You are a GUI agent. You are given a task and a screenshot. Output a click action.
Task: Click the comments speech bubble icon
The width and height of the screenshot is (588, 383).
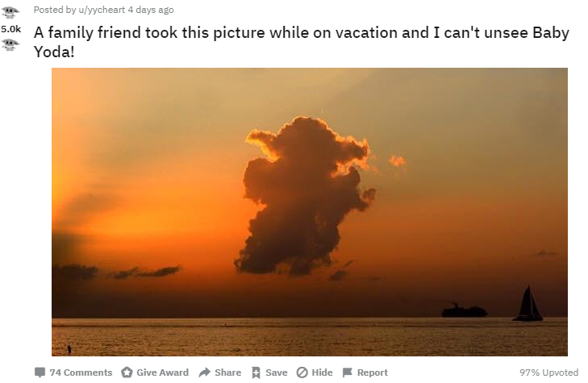pos(40,373)
